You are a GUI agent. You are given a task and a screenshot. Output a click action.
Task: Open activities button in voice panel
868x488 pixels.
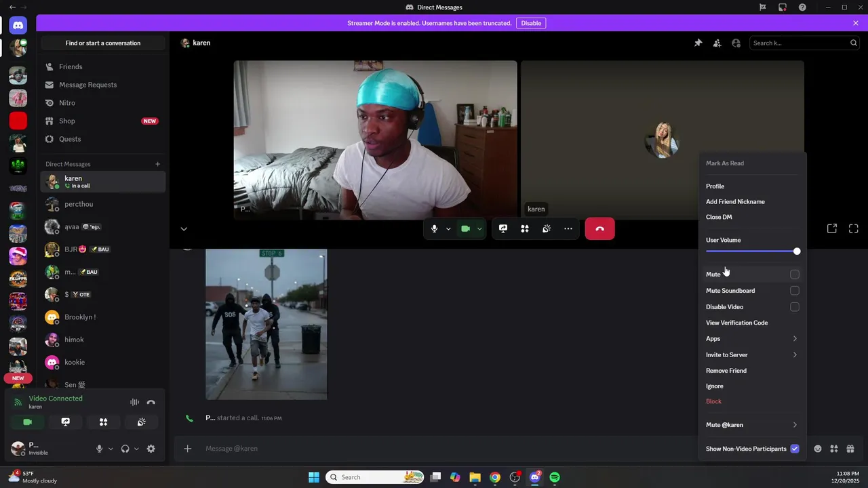103,422
